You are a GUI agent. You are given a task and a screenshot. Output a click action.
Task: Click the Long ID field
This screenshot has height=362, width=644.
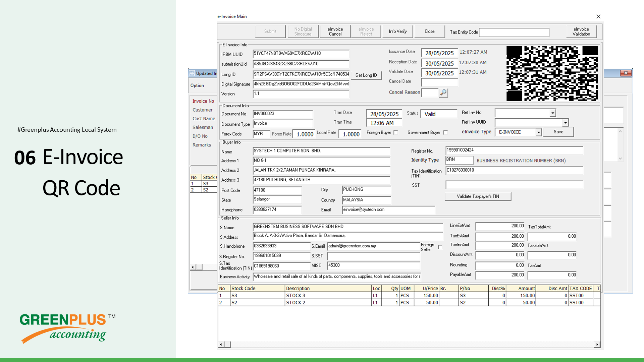click(301, 74)
